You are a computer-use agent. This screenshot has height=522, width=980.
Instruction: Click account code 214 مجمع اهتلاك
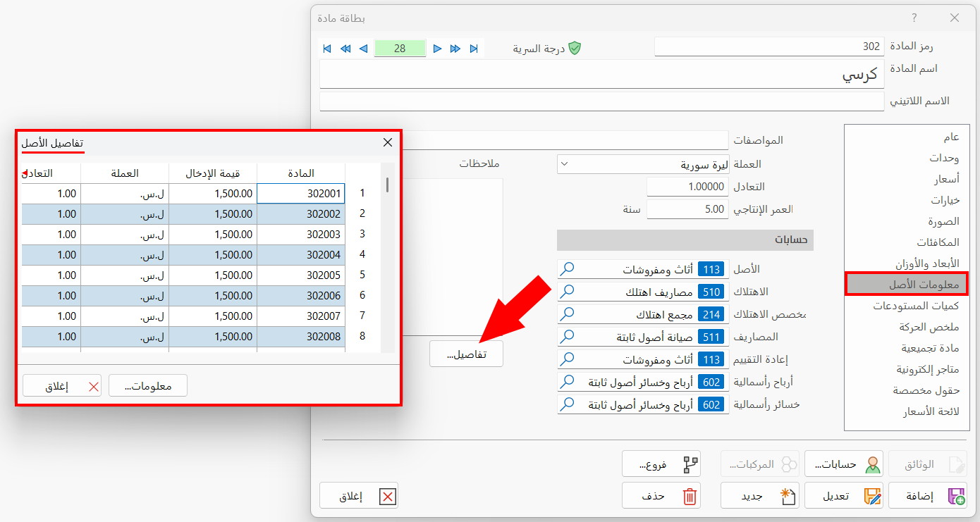(711, 314)
